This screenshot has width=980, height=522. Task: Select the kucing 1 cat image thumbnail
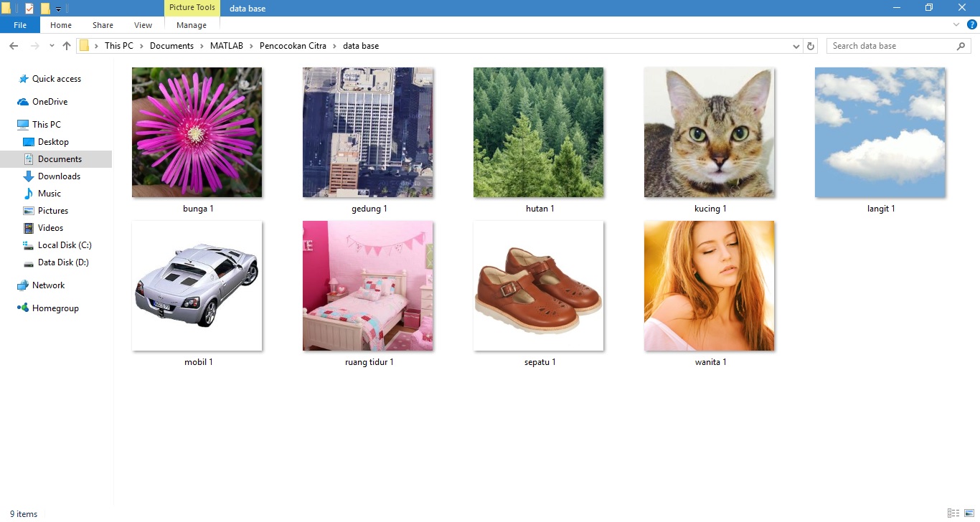[x=708, y=133]
